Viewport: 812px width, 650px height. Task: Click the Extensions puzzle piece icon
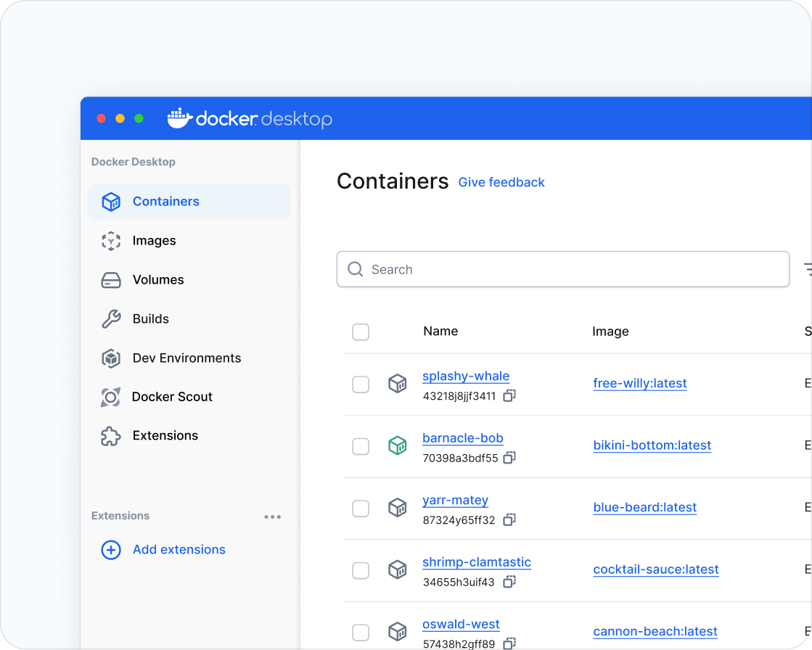click(110, 436)
